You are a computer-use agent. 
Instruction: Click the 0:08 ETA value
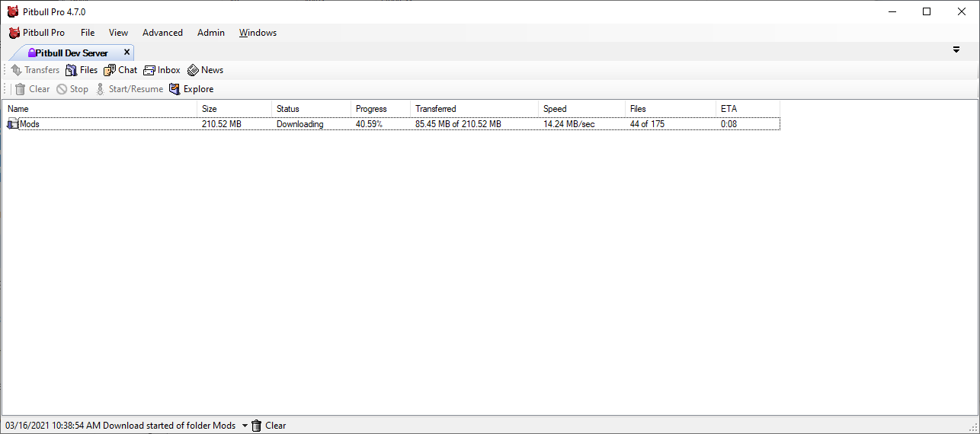(x=729, y=124)
